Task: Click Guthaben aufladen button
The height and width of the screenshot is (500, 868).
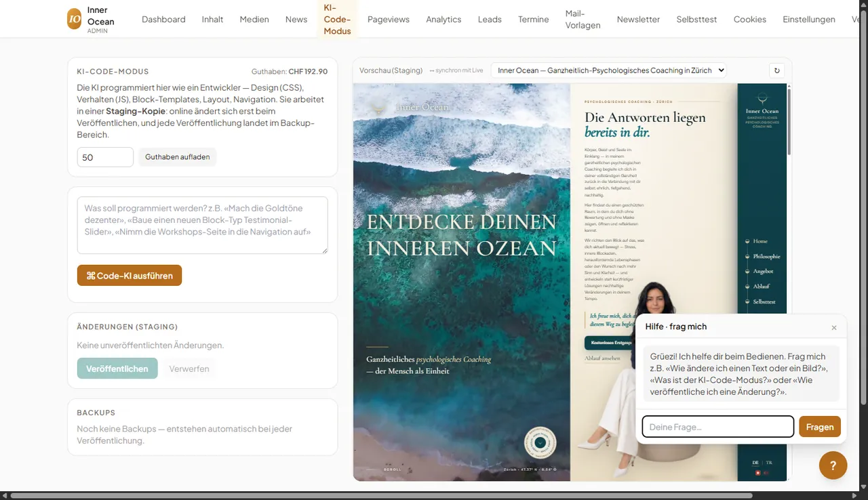Action: click(178, 157)
